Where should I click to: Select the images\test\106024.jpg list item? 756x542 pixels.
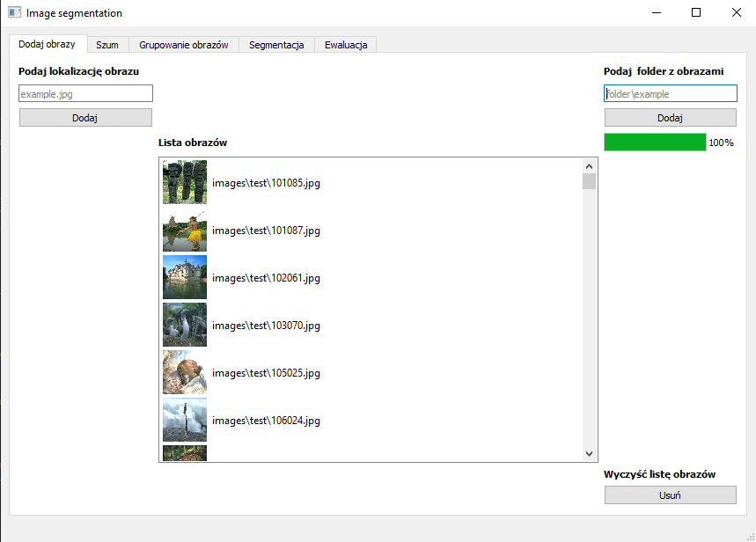(266, 420)
